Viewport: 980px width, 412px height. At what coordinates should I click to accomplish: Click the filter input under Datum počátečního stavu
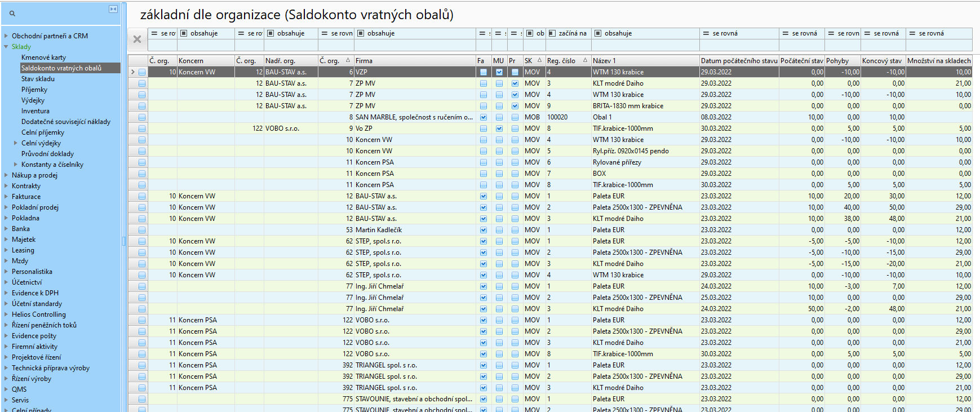tap(739, 45)
